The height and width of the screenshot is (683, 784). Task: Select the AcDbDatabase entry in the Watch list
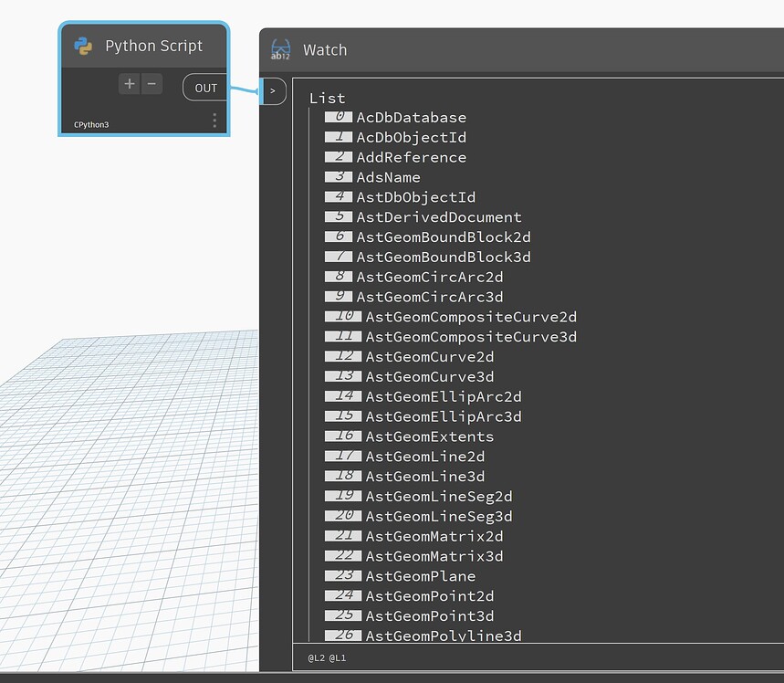point(411,117)
